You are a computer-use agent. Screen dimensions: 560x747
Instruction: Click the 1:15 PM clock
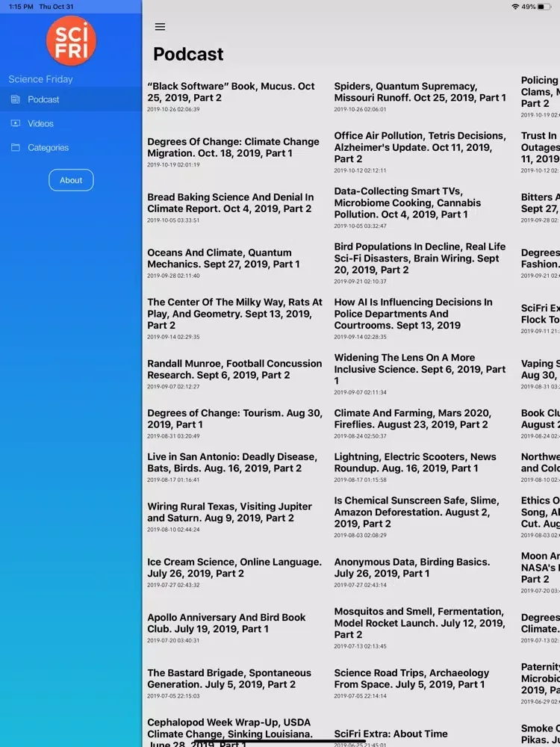tap(21, 7)
